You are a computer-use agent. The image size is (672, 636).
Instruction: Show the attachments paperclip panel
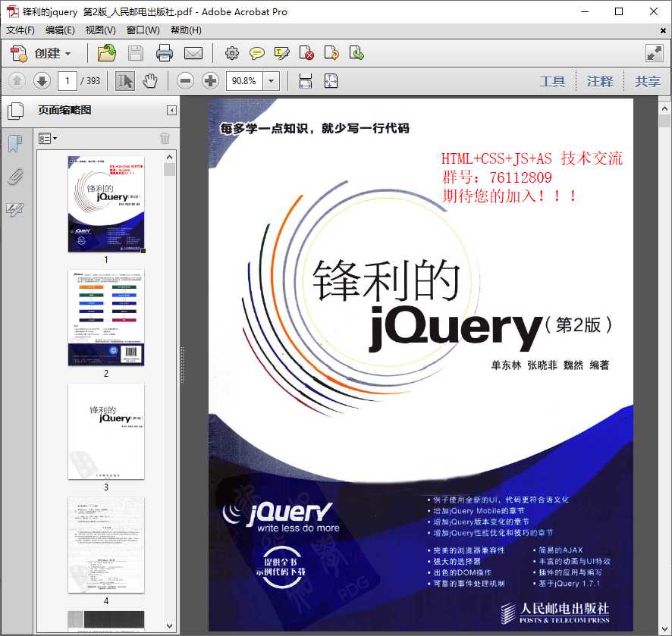coord(15,177)
